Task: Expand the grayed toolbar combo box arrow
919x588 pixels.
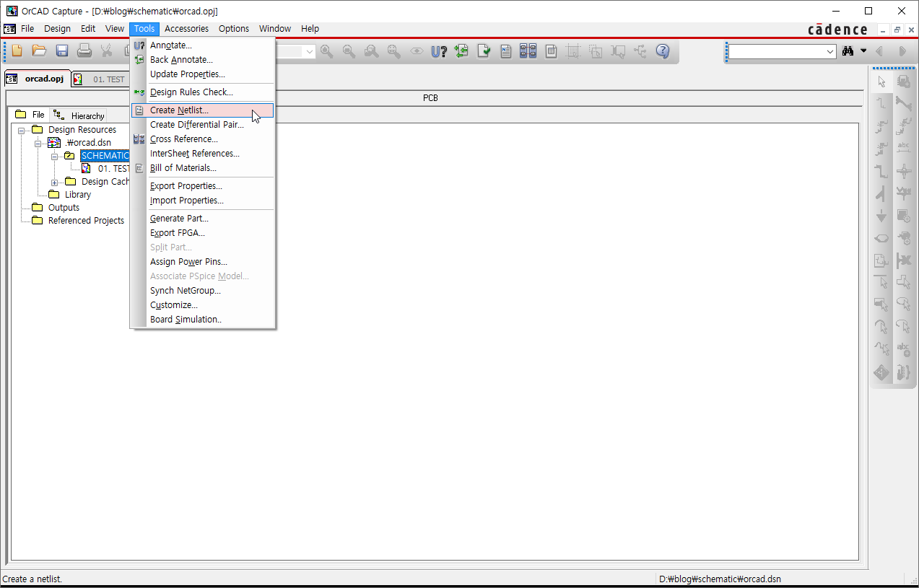Action: 310,51
